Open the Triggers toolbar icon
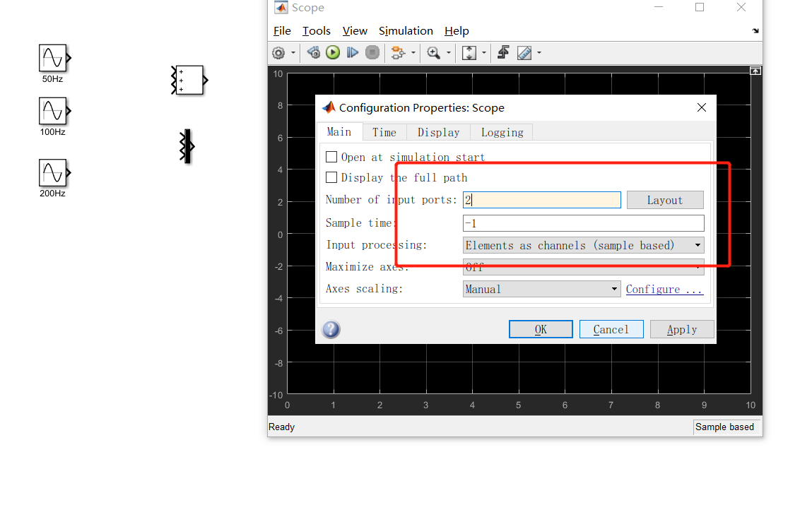Image resolution: width=812 pixels, height=505 pixels. pos(503,52)
